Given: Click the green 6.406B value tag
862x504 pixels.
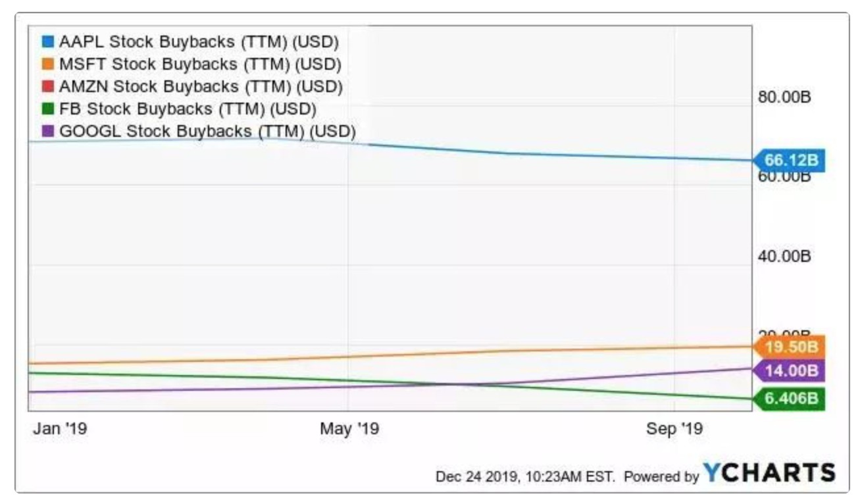Looking at the screenshot, I should [x=789, y=398].
